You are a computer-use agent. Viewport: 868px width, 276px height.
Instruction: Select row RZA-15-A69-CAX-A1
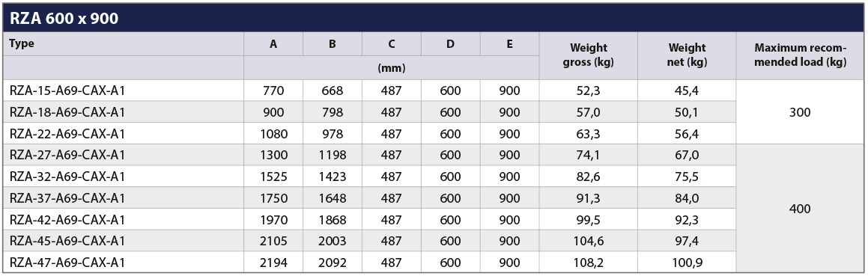368,91
